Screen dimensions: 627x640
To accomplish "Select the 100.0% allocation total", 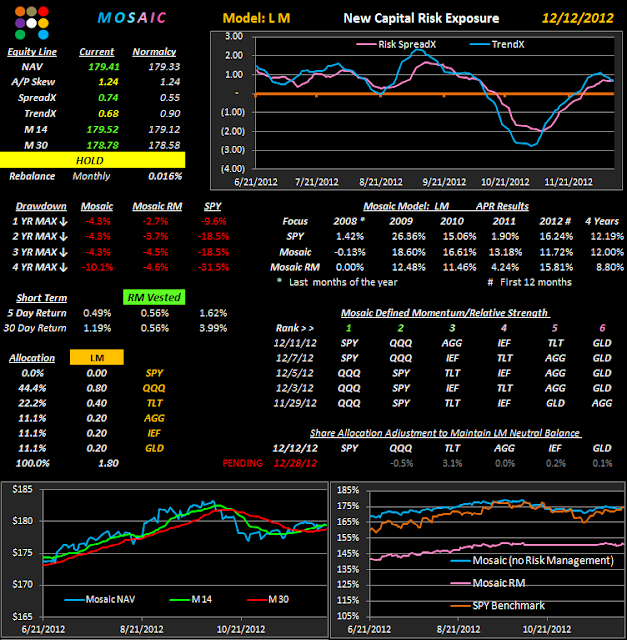I will tap(33, 464).
